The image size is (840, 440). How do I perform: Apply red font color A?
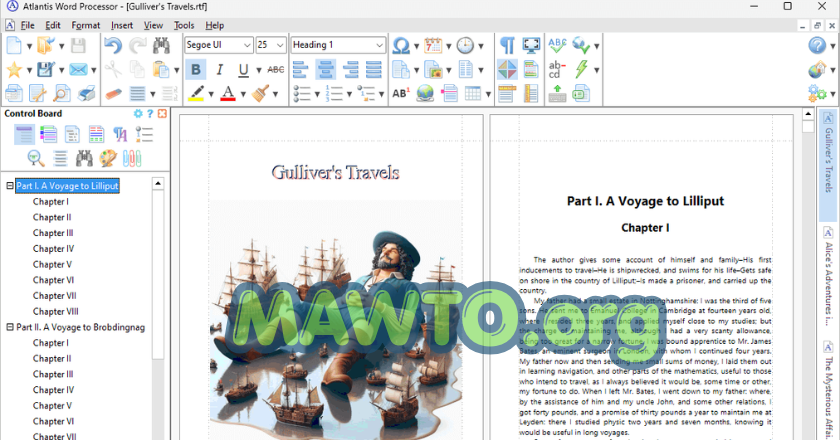pos(228,94)
